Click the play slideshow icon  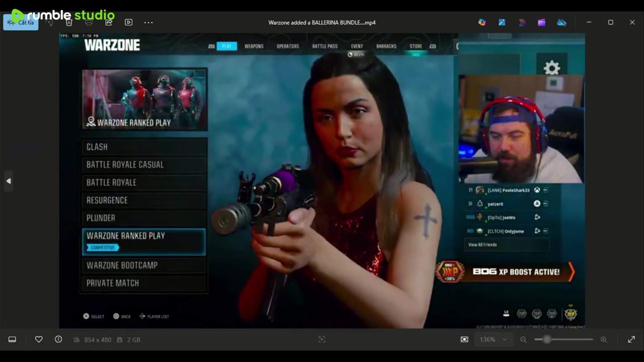(129, 23)
